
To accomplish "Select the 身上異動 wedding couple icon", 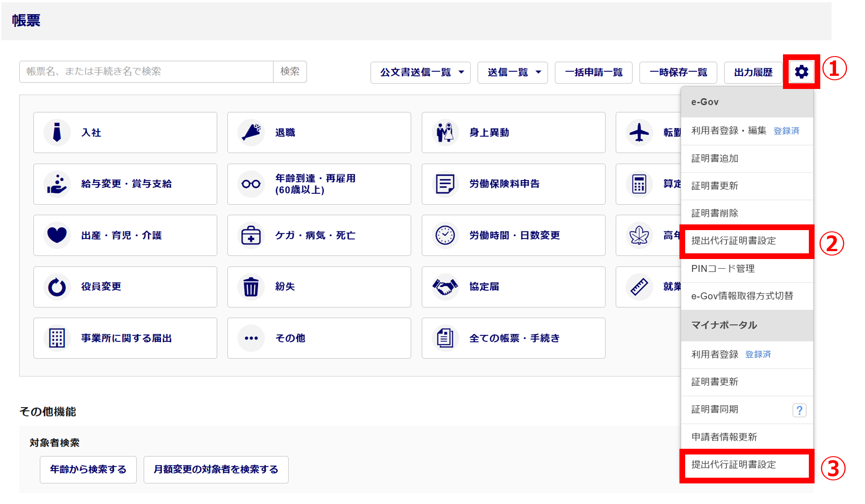I will point(445,132).
